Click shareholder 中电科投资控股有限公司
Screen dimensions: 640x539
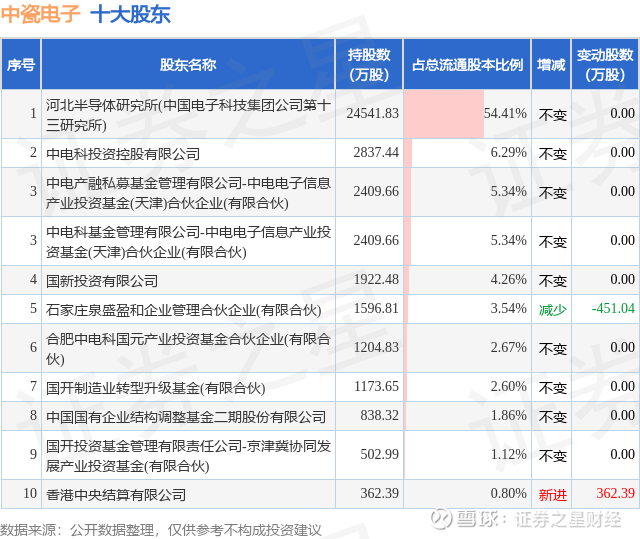(x=123, y=154)
